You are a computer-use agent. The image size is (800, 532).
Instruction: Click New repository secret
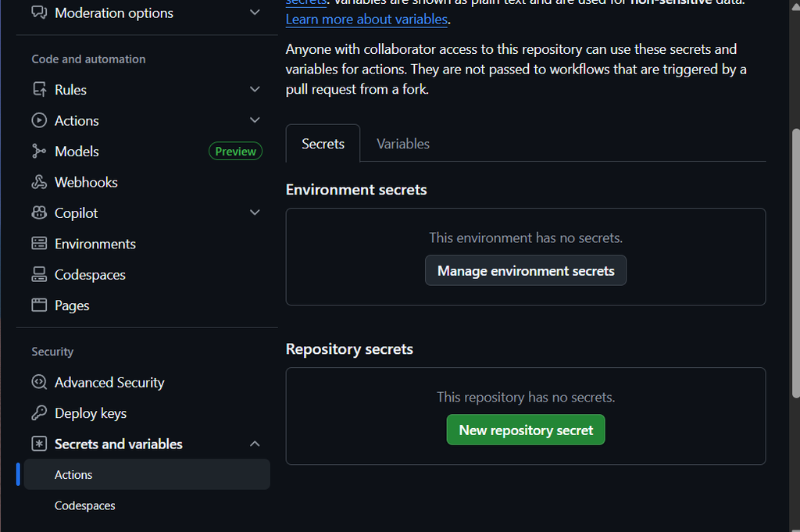pyautogui.click(x=525, y=429)
